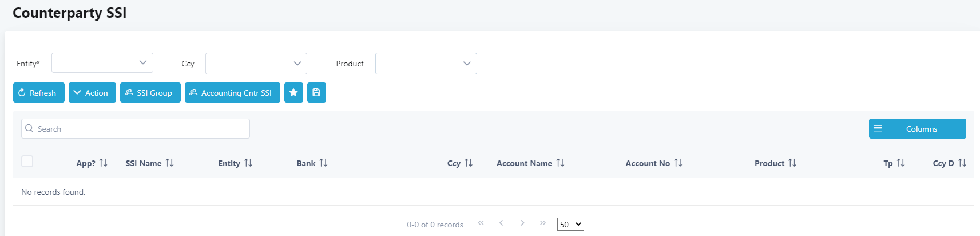Open the Entity dropdown
The width and height of the screenshot is (980, 236).
pyautogui.click(x=102, y=63)
